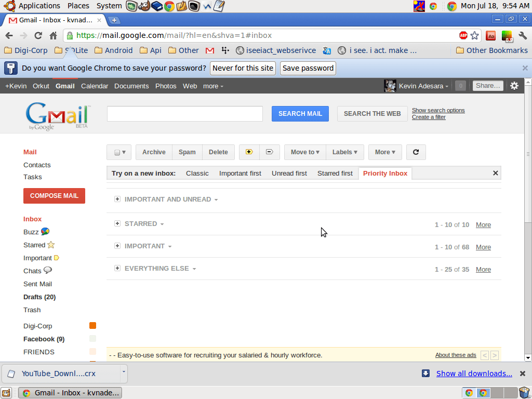
Task: Switch to Starred first inbox
Action: coord(335,174)
